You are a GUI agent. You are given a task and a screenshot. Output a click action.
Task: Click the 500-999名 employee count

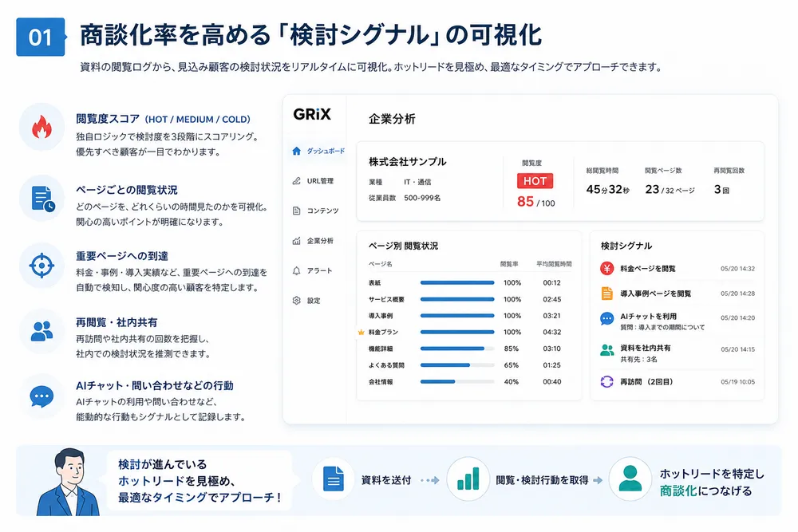click(422, 198)
